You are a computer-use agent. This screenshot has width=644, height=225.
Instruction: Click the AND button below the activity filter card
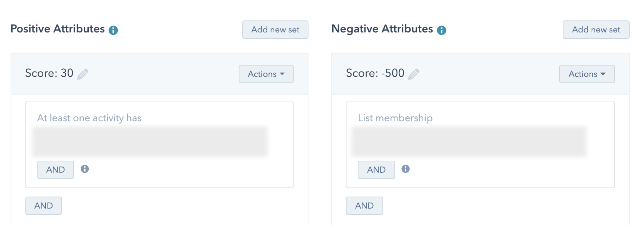coord(44,206)
